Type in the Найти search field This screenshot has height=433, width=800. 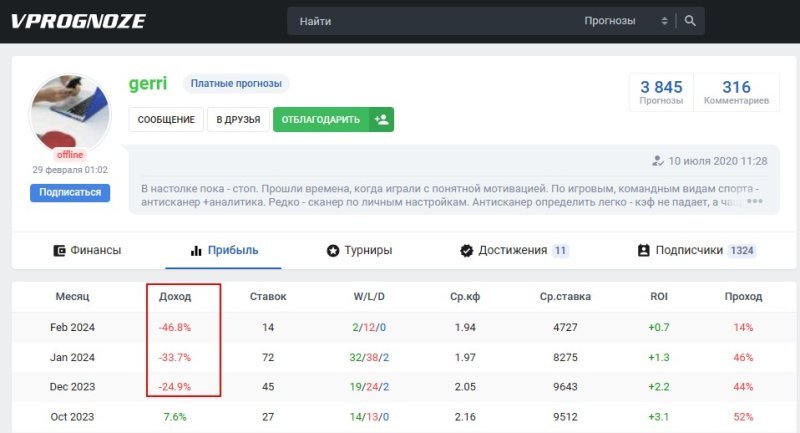430,21
